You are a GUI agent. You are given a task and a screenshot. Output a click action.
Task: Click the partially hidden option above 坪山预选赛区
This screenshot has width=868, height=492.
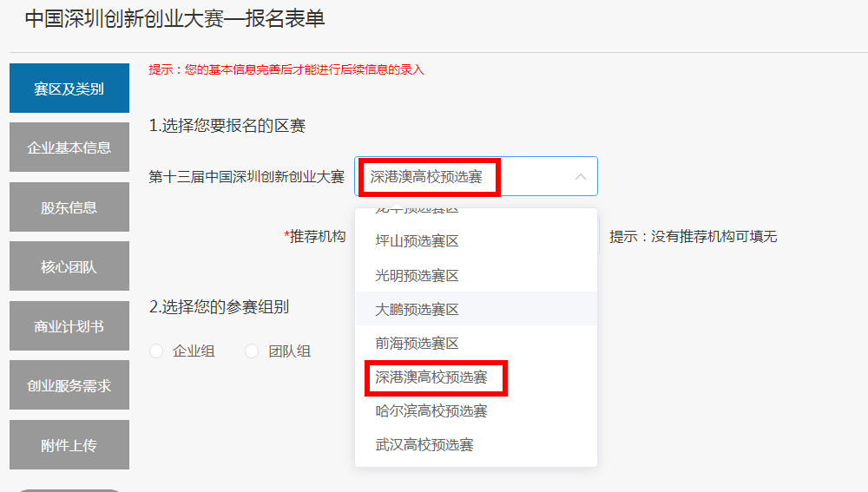417,213
